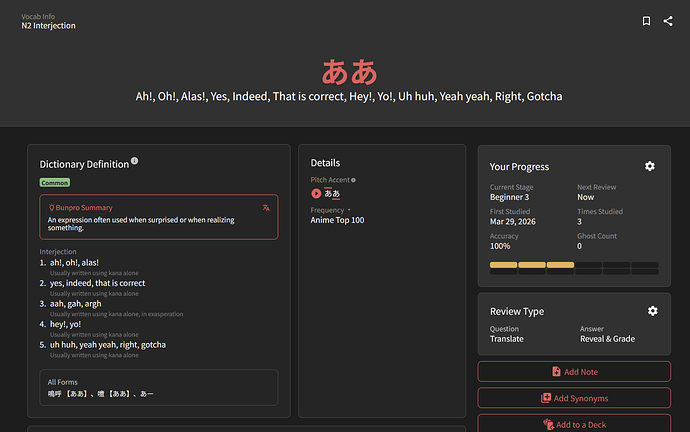This screenshot has width=690, height=432.
Task: Click the green Common tag
Action: click(54, 183)
